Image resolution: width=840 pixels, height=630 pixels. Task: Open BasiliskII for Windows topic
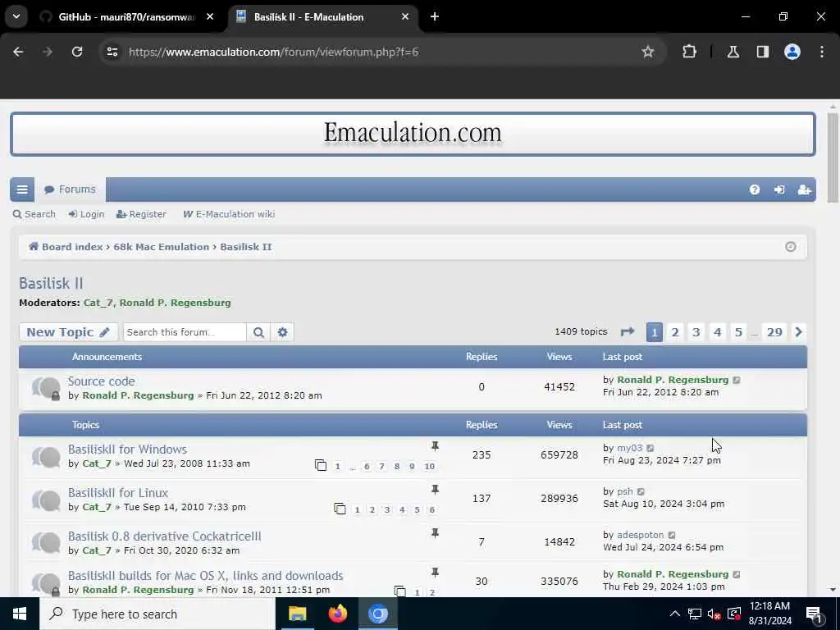pos(127,450)
